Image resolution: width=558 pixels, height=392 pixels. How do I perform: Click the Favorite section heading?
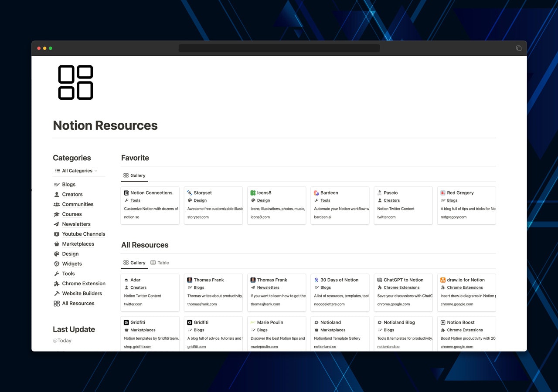pos(135,158)
